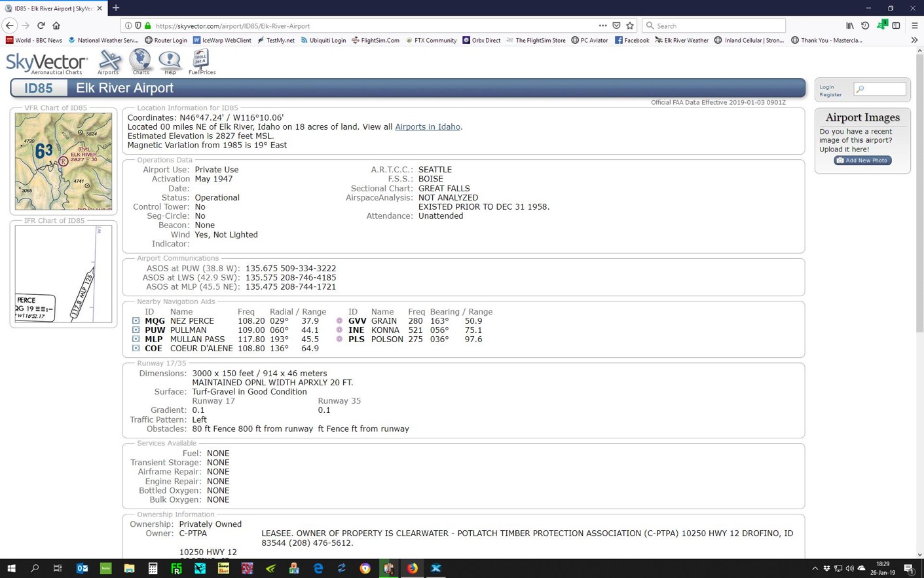This screenshot has width=924, height=578.
Task: Bookmark this page with star icon
Action: [630, 26]
